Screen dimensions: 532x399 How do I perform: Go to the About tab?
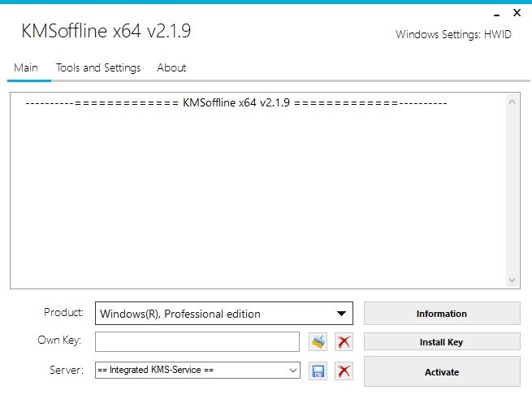[x=171, y=67]
